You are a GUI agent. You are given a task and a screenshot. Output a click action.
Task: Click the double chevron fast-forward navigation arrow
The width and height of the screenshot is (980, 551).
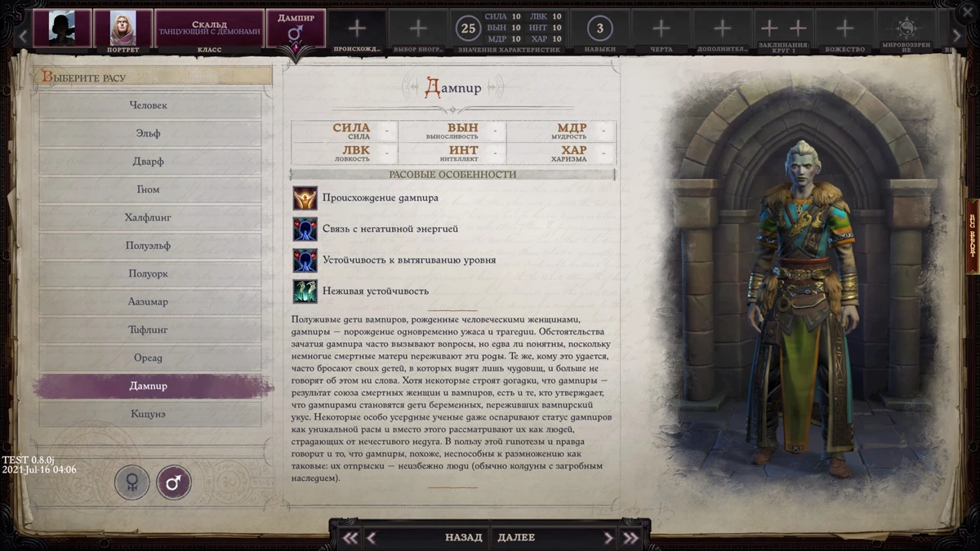630,537
